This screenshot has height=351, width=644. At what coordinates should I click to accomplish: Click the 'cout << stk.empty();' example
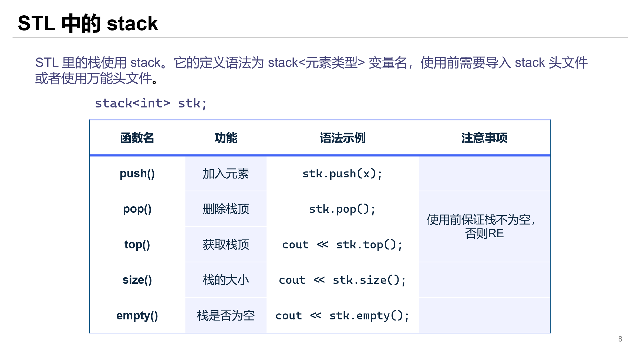pos(342,316)
